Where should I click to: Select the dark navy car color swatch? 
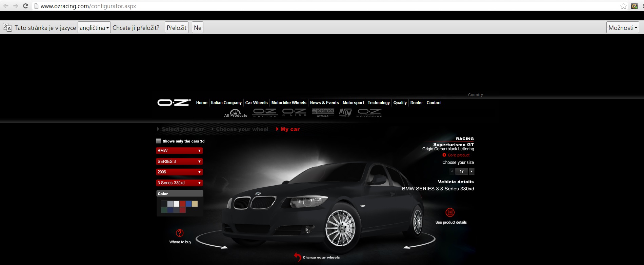pos(170,210)
